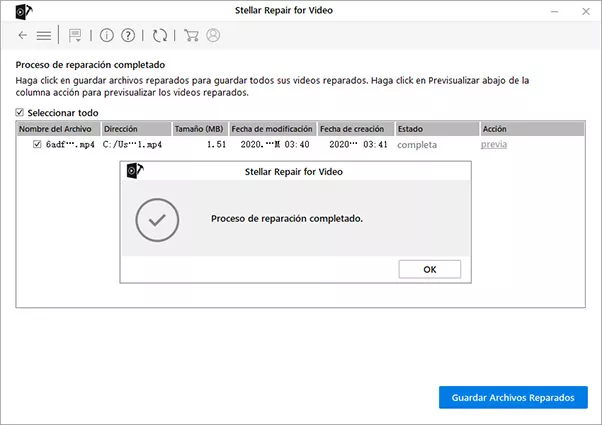
Task: Click creation date ending 03:41
Action: (358, 145)
